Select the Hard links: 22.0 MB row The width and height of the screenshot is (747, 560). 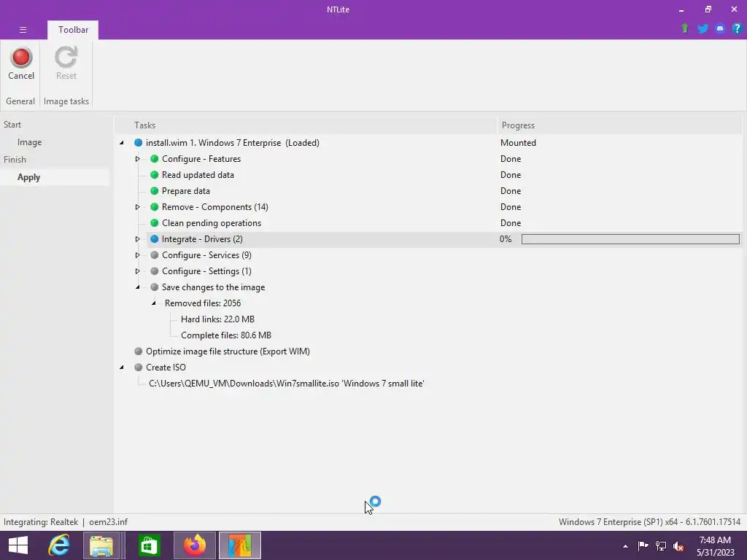[x=217, y=319]
